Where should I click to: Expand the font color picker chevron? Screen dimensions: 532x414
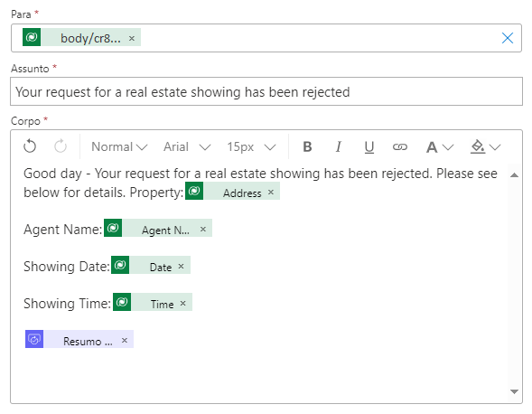(448, 147)
